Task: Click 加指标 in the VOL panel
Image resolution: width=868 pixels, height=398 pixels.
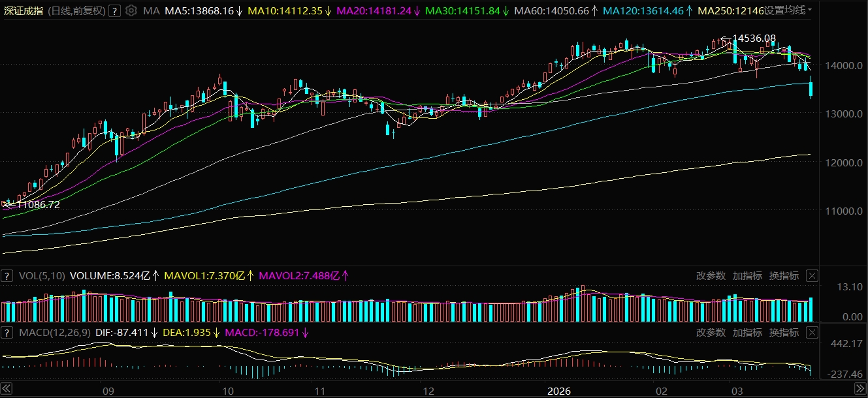Action: tap(747, 276)
